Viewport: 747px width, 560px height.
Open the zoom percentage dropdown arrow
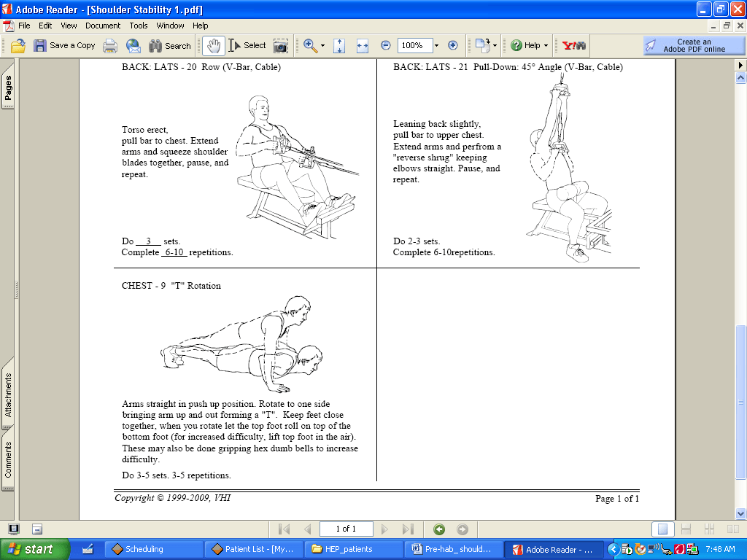pyautogui.click(x=436, y=45)
